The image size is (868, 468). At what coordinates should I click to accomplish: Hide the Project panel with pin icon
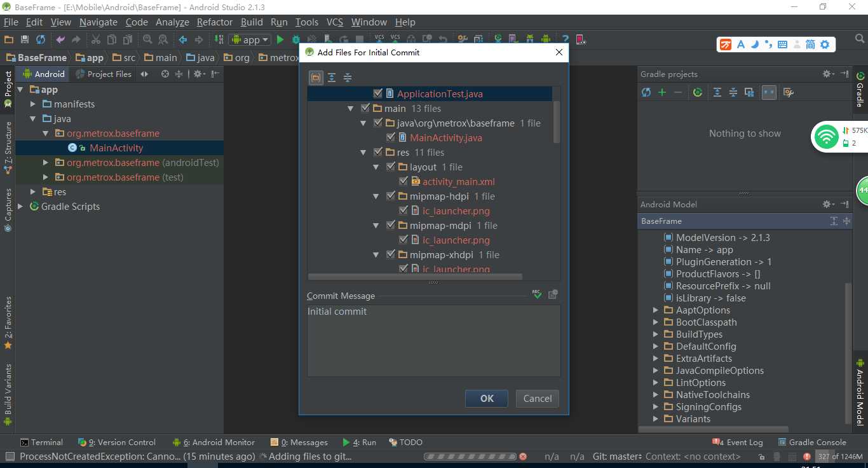[215, 74]
